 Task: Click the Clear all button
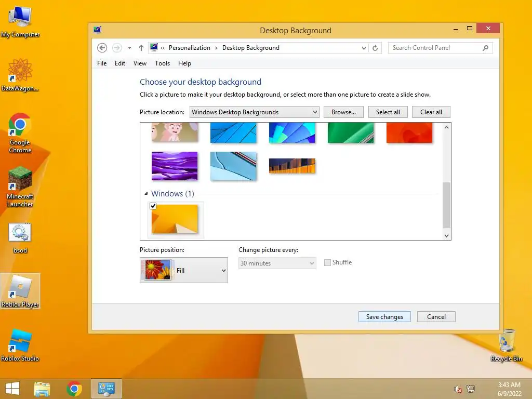coord(431,112)
